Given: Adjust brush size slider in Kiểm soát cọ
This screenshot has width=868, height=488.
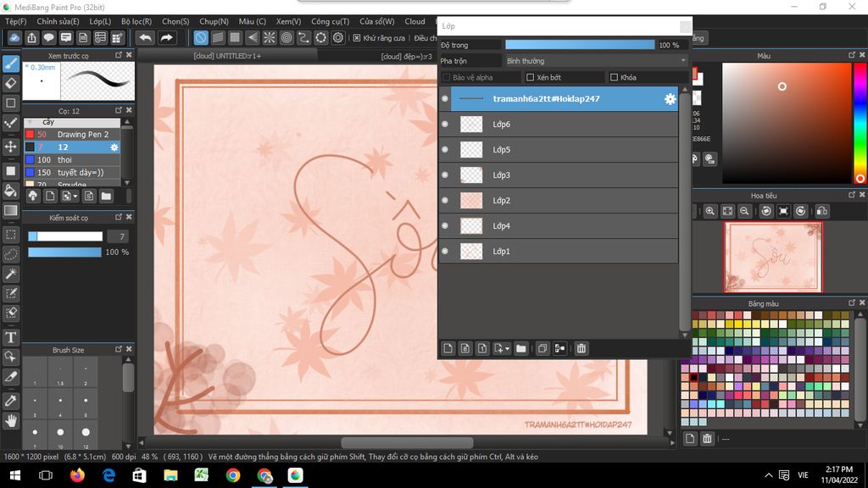Looking at the screenshot, I should pyautogui.click(x=65, y=236).
